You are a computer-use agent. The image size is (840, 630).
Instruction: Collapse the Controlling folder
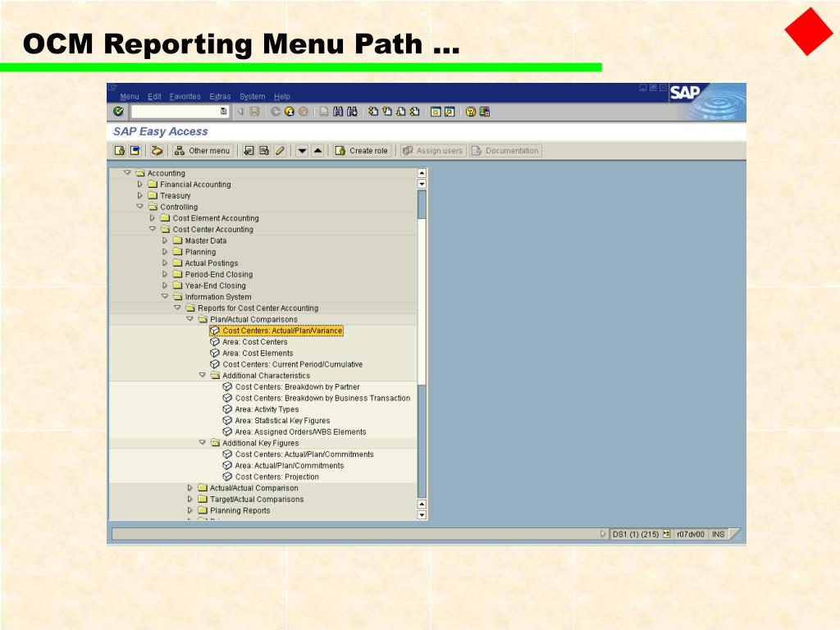click(x=139, y=206)
